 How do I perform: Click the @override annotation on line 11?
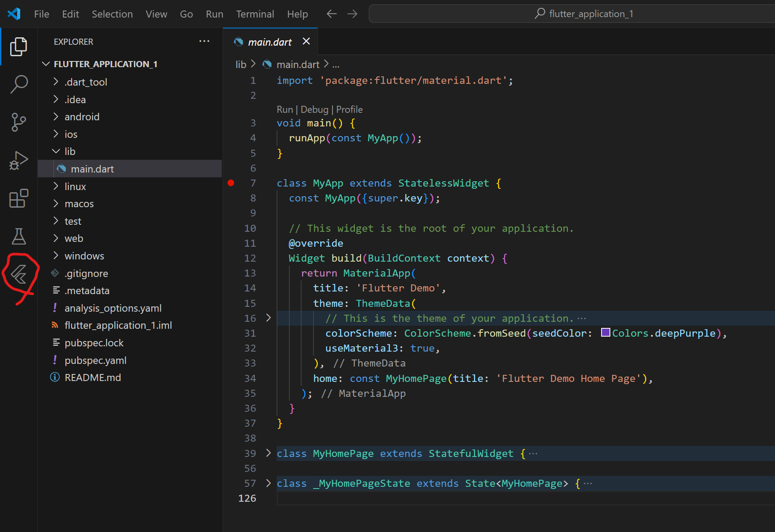point(316,243)
